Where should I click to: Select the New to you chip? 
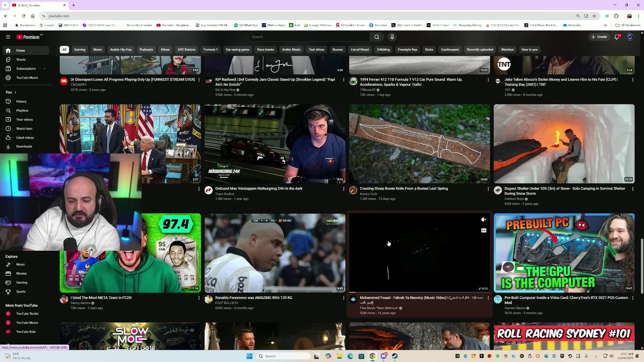530,50
